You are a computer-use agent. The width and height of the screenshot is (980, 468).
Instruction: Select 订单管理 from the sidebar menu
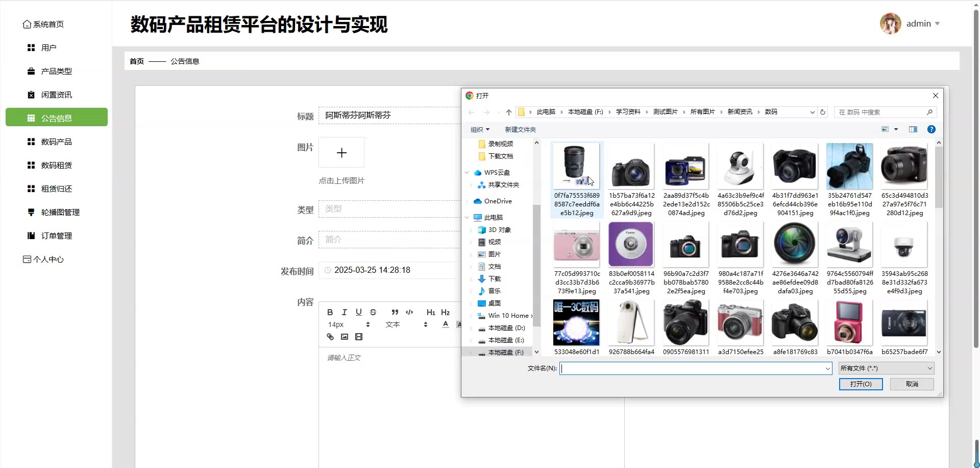(56, 236)
